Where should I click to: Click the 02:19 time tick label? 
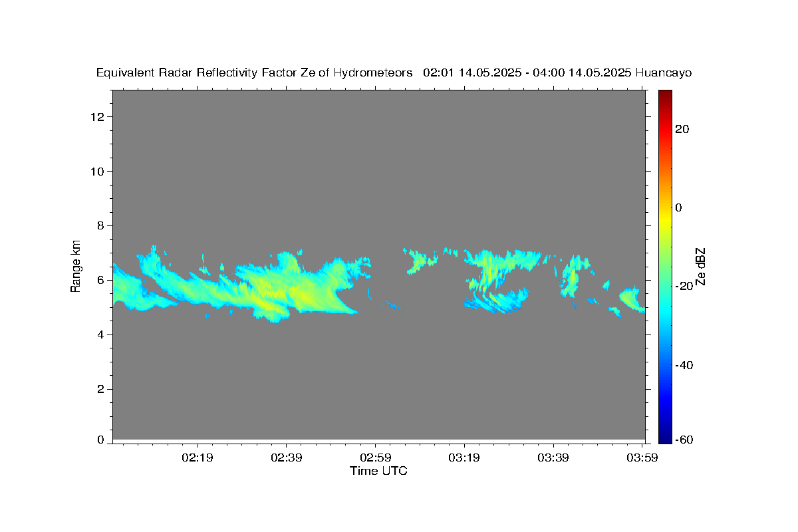point(198,458)
